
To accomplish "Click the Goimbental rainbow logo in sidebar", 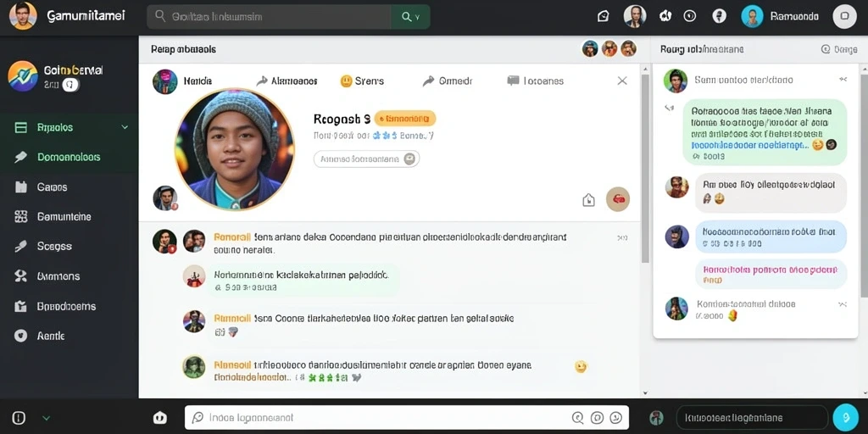I will pyautogui.click(x=23, y=76).
